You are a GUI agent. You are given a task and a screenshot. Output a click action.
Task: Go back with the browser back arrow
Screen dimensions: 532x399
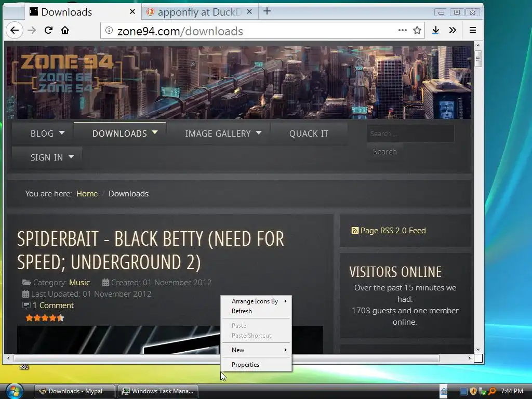click(x=15, y=31)
